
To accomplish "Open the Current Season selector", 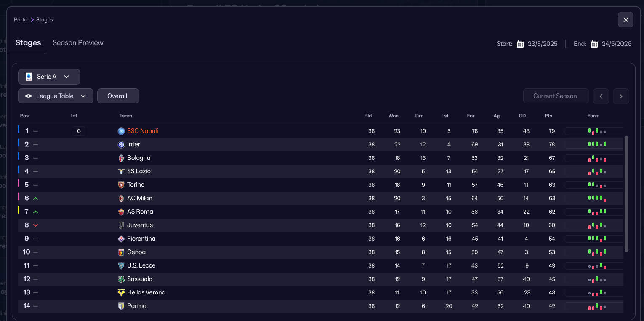I will click(x=556, y=96).
